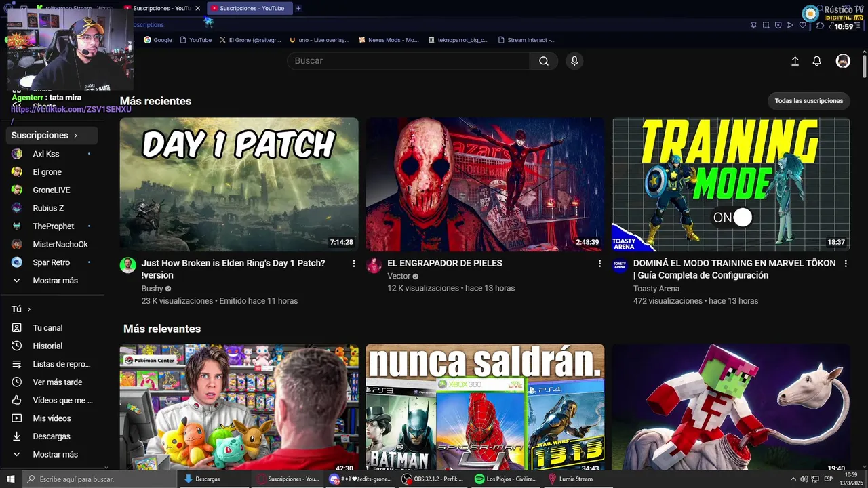Screen dimensions: 868x488
Task: Open the Stream Interact bookmark
Action: (x=527, y=40)
